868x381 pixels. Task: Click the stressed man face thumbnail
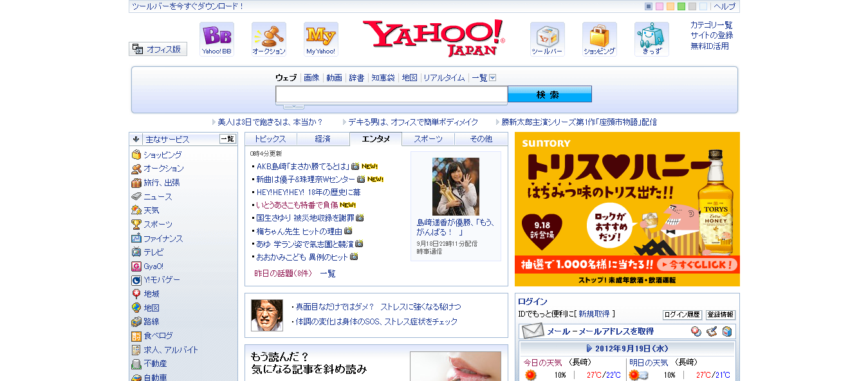267,315
